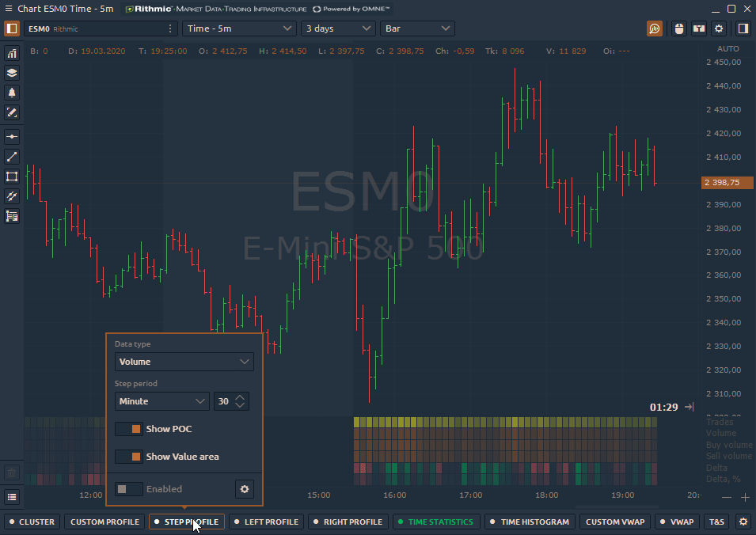Turn on the Step Profile Enabled switch

coord(129,489)
